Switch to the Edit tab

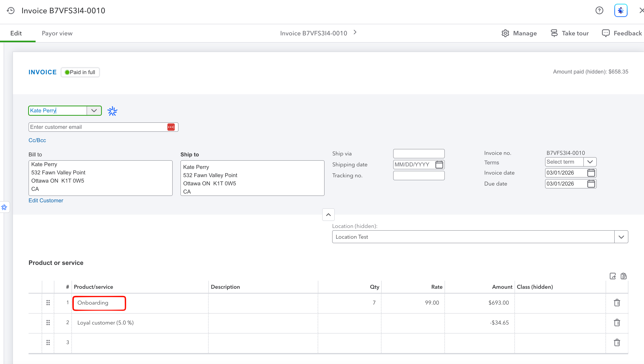pos(16,33)
